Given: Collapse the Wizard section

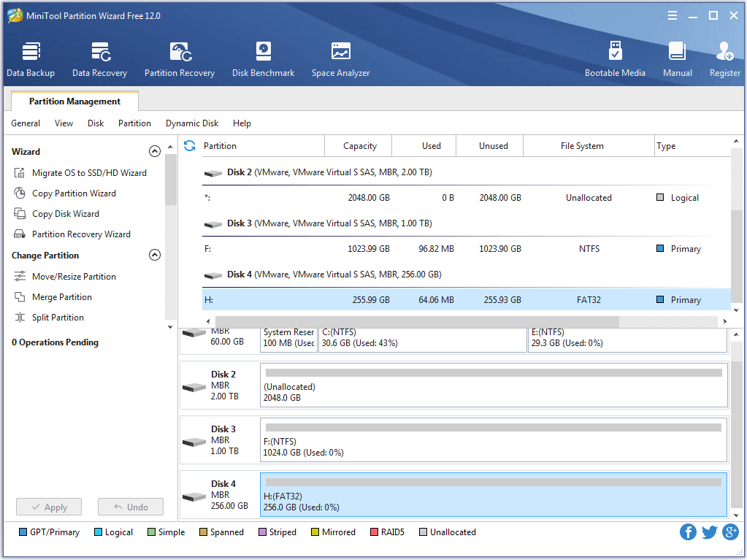Looking at the screenshot, I should click(154, 152).
